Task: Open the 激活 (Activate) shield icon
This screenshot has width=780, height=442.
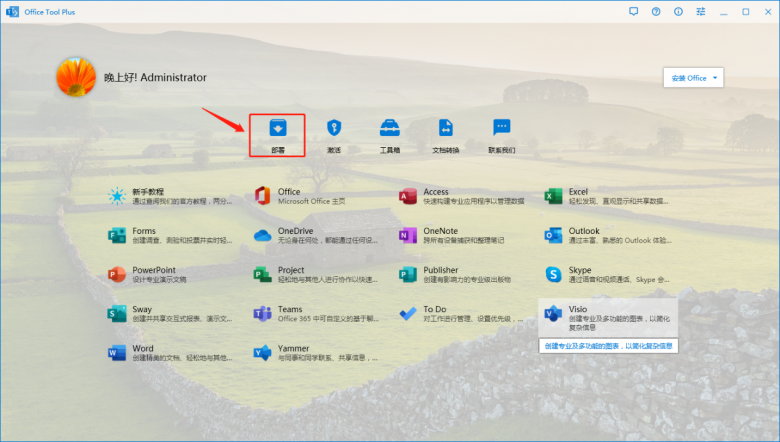Action: pos(334,128)
